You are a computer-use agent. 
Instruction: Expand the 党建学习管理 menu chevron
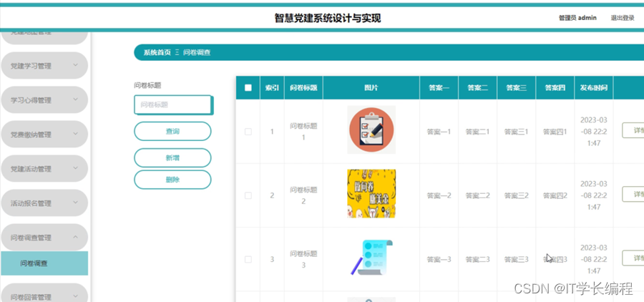(x=75, y=65)
